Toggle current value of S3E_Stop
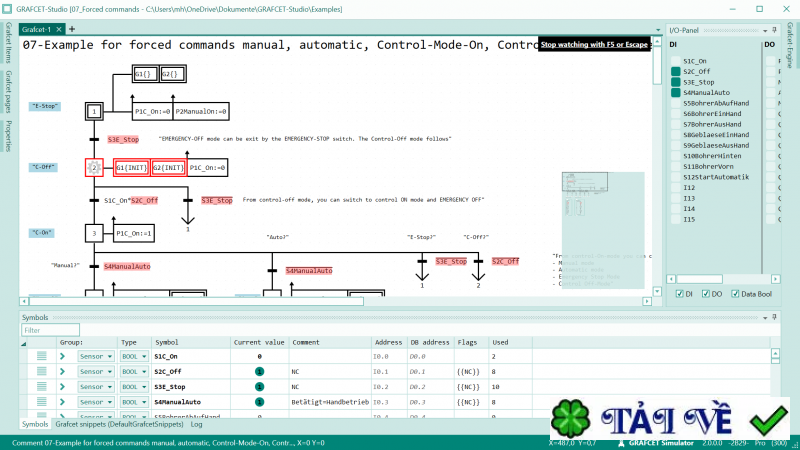The height and width of the screenshot is (450, 800). pyautogui.click(x=259, y=387)
